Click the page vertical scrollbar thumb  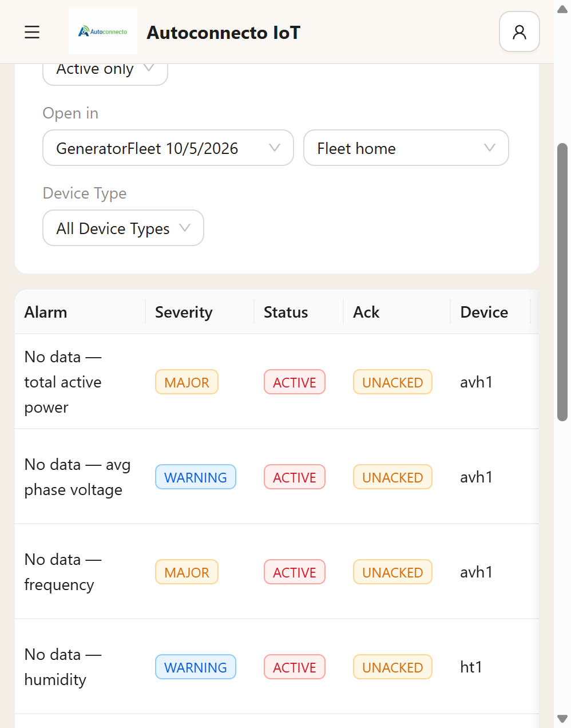click(562, 282)
